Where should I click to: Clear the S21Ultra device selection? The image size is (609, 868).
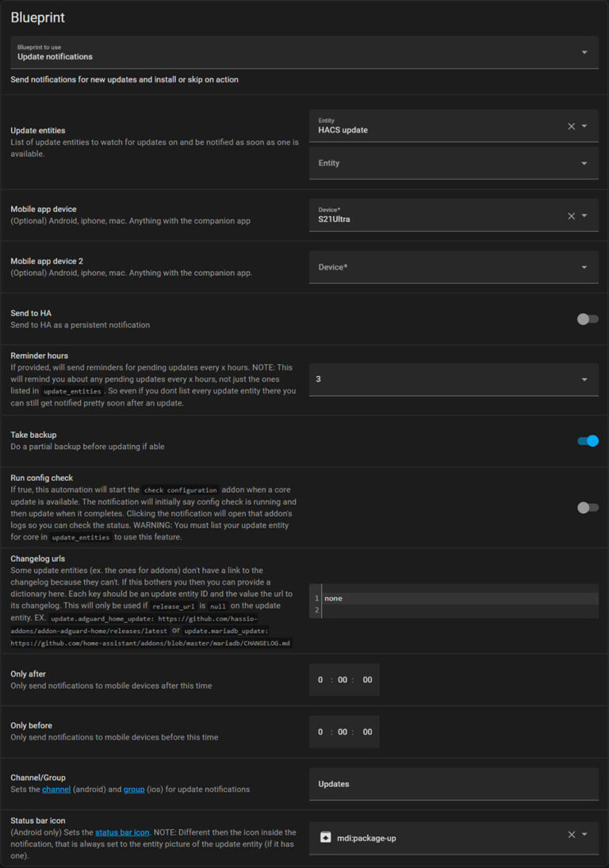pyautogui.click(x=571, y=216)
